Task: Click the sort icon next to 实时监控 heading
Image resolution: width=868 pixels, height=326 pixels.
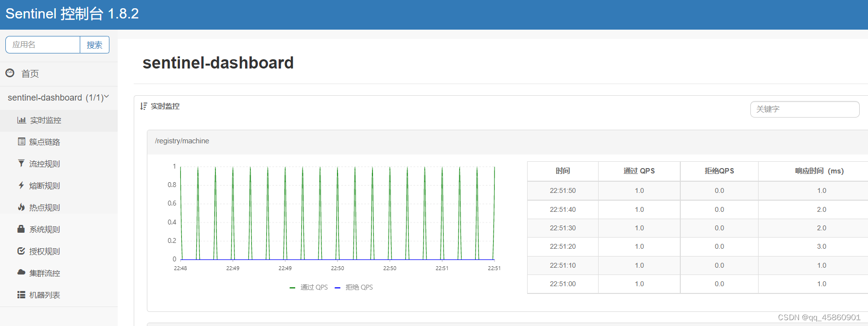Action: pos(143,106)
